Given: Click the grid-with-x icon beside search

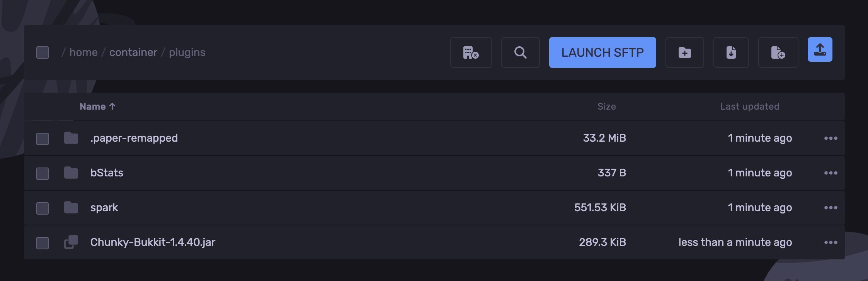Looking at the screenshot, I should [x=471, y=52].
